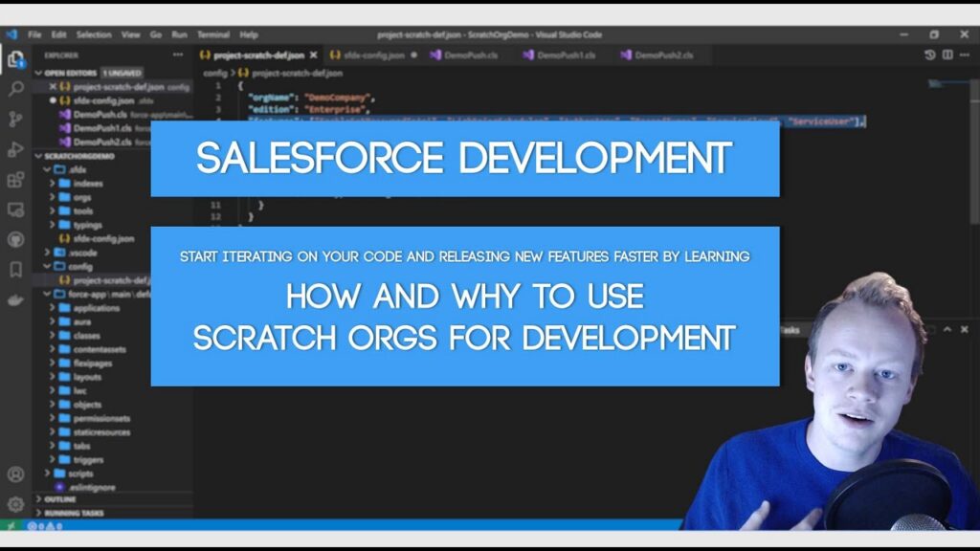Click errors and warnings status indicator

44,526
